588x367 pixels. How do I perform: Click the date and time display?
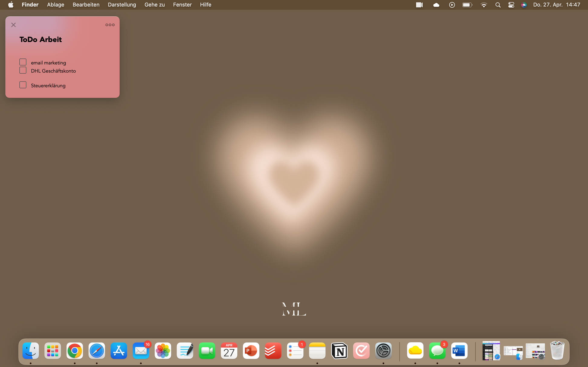[x=556, y=5]
